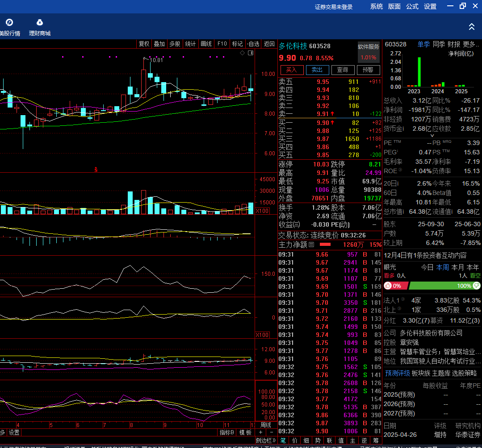Click the thumbs-up 看多 icon

388,286
